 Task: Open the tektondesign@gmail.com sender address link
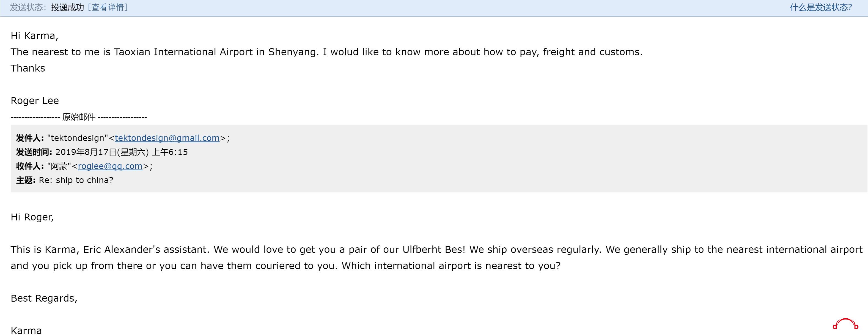tap(167, 138)
